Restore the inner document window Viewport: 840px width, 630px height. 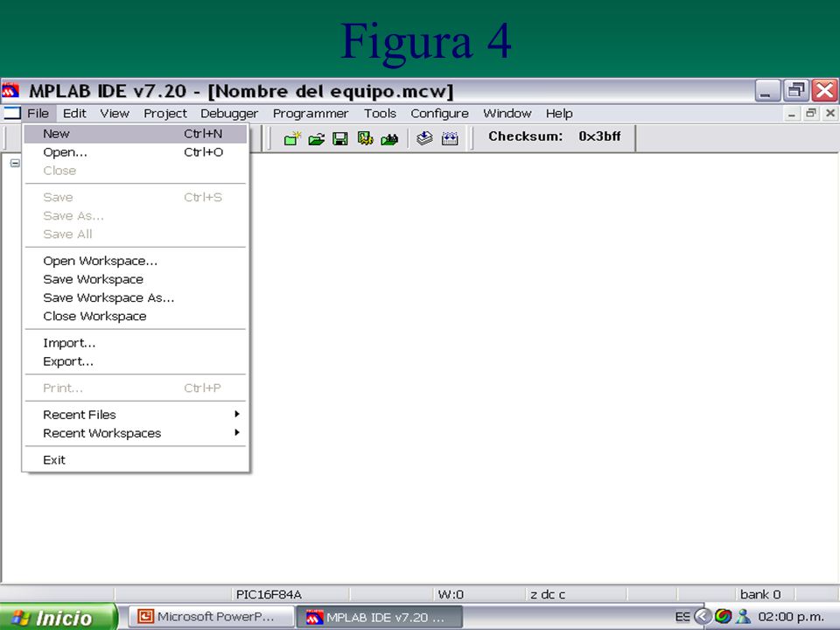tap(811, 114)
